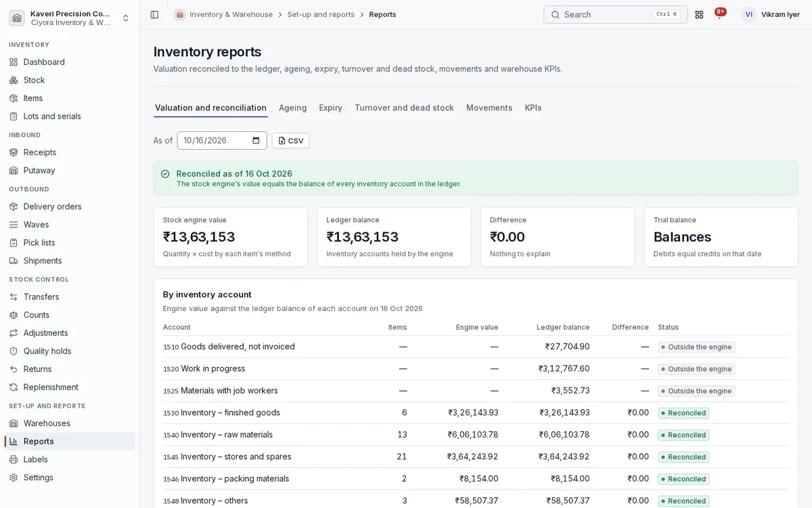Click the ₹3,12,767.60 ledger balance

point(564,368)
